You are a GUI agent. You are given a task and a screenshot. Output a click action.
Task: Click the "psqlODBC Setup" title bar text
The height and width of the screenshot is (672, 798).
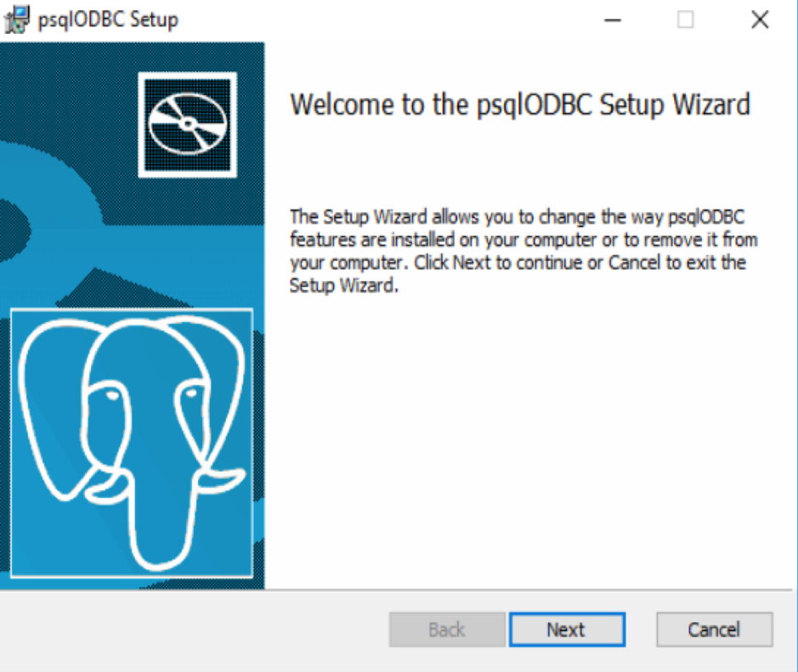[108, 20]
